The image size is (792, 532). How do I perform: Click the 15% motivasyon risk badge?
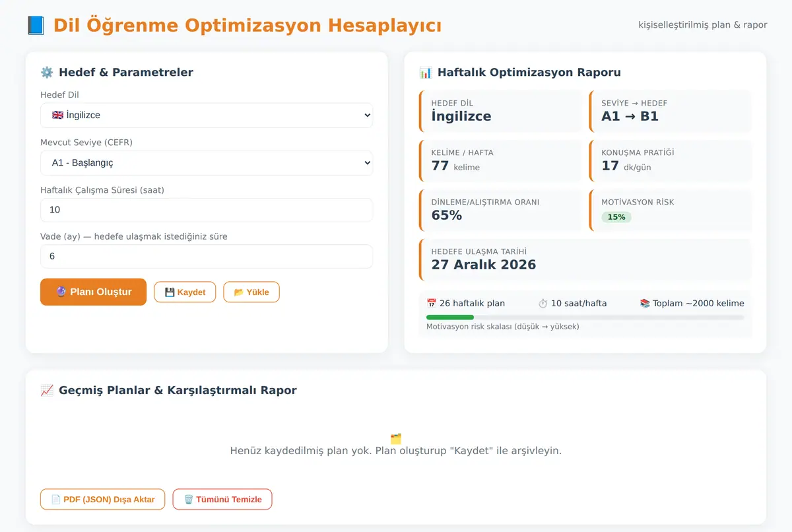(616, 217)
